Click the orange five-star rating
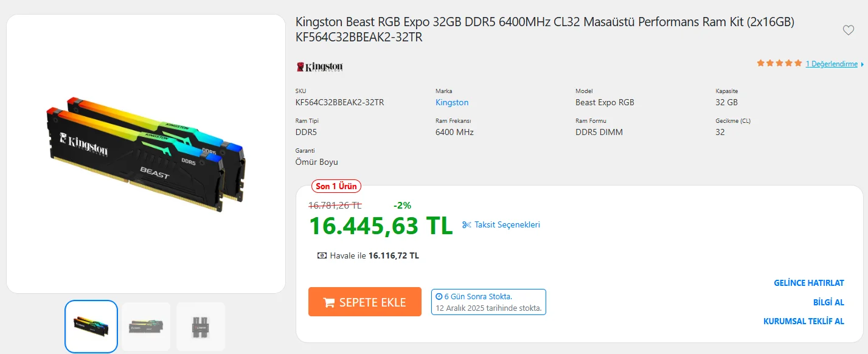 click(779, 63)
